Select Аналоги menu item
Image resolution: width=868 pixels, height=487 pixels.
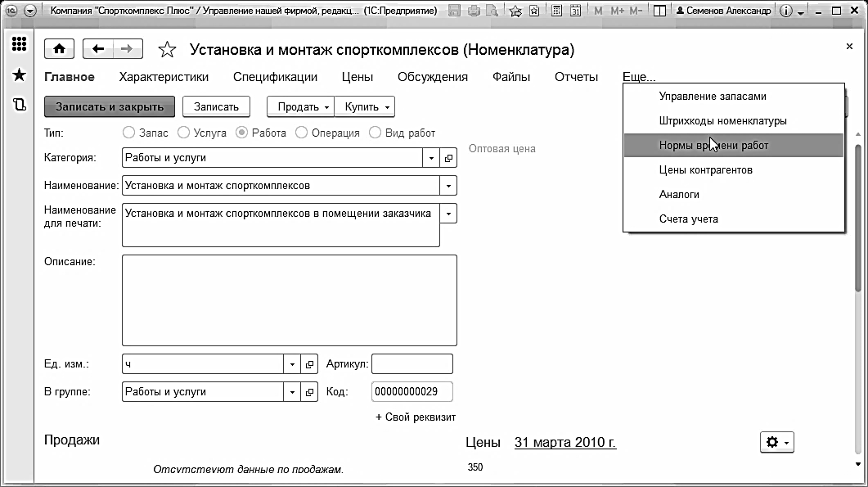pyautogui.click(x=734, y=195)
